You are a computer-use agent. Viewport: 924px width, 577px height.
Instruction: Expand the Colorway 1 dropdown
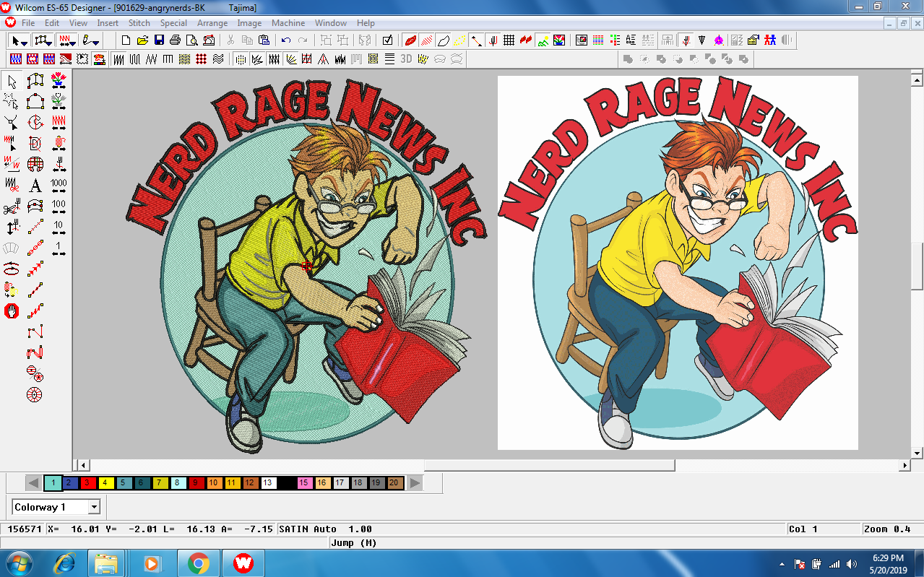pyautogui.click(x=94, y=507)
